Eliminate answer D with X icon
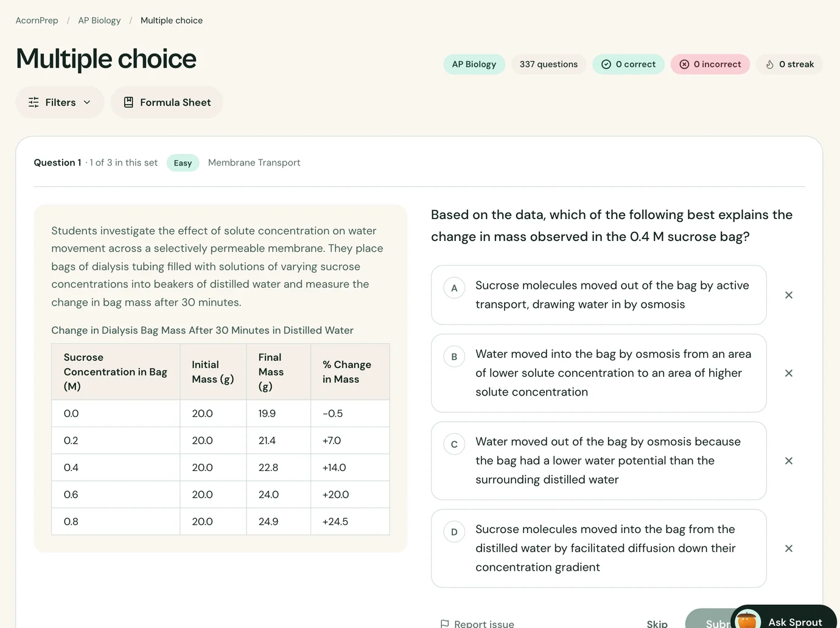Image resolution: width=840 pixels, height=628 pixels. click(788, 548)
